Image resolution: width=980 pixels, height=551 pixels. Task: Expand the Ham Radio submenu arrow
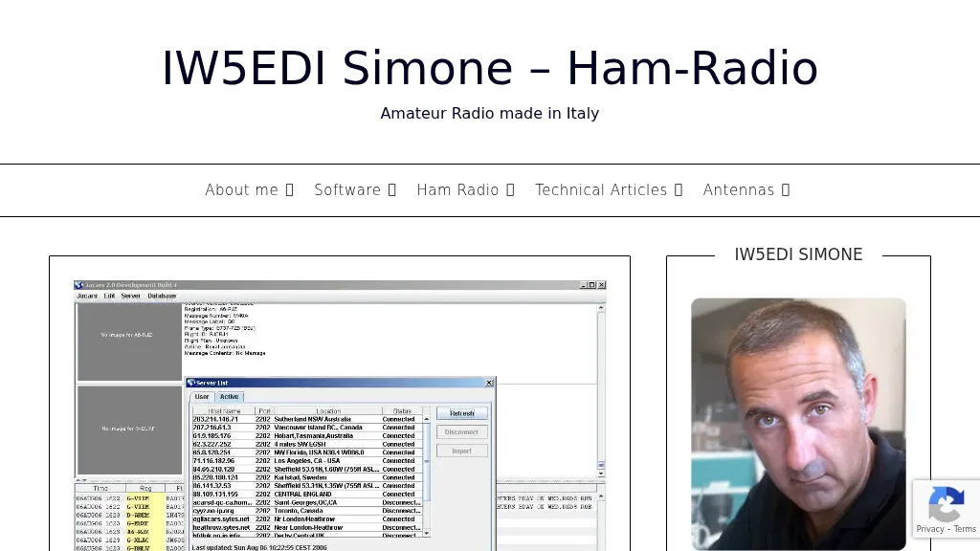click(x=510, y=190)
